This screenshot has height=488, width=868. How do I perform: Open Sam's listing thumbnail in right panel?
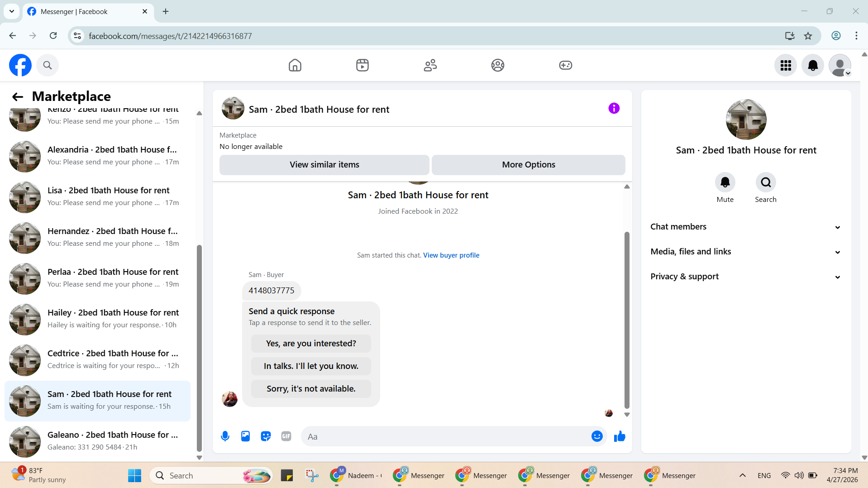tap(746, 120)
